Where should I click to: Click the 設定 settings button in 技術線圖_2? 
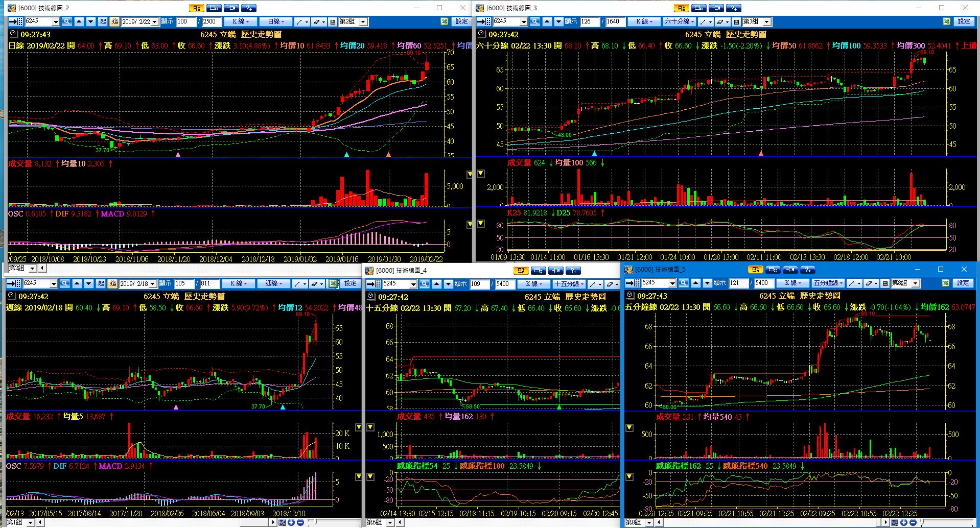pos(461,21)
